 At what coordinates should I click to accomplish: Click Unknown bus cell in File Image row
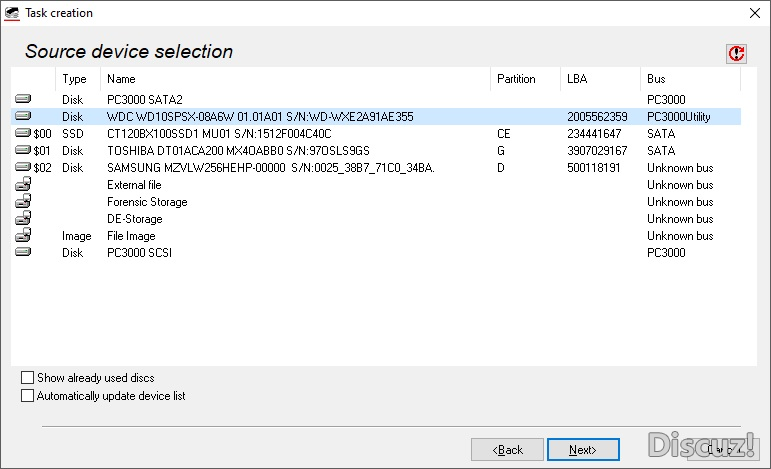[680, 236]
